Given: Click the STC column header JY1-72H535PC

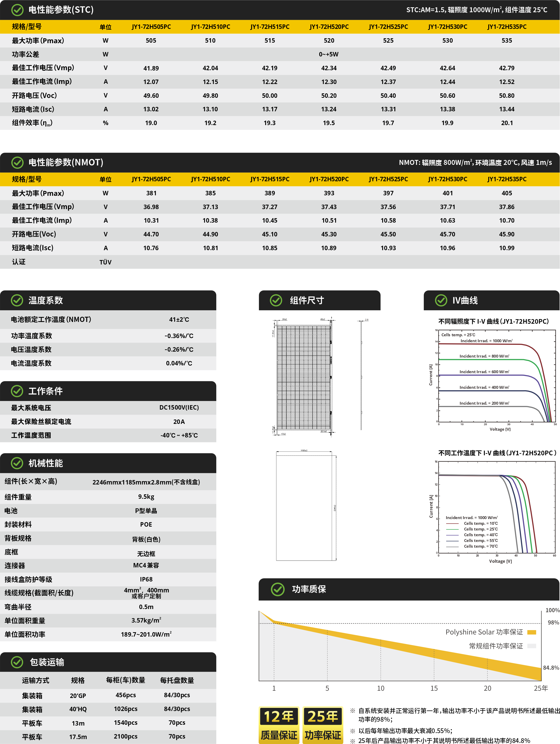Looking at the screenshot, I should [x=507, y=27].
